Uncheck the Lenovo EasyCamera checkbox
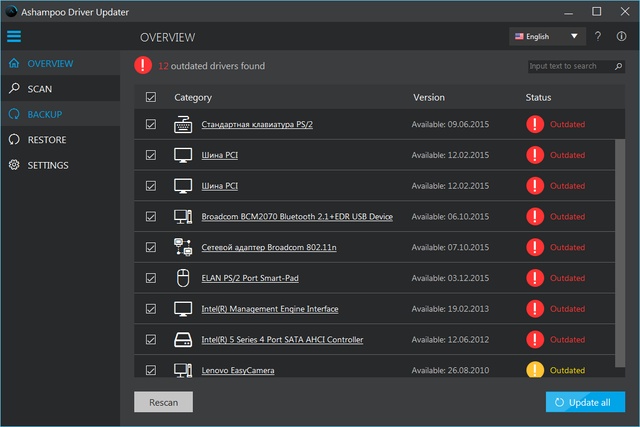 coord(151,370)
